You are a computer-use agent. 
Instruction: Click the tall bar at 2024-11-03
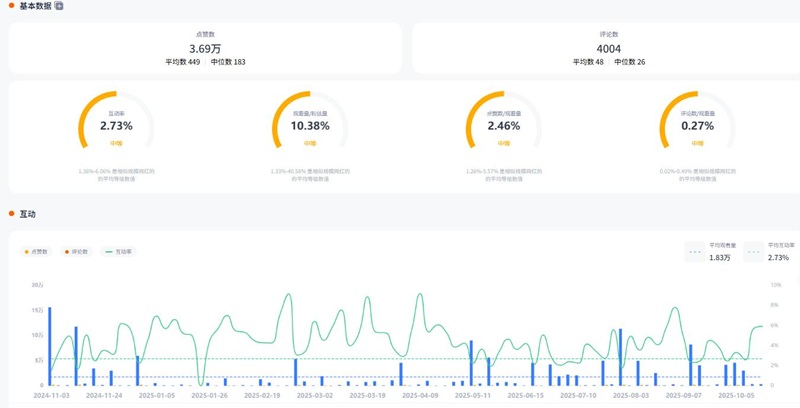tap(50, 345)
